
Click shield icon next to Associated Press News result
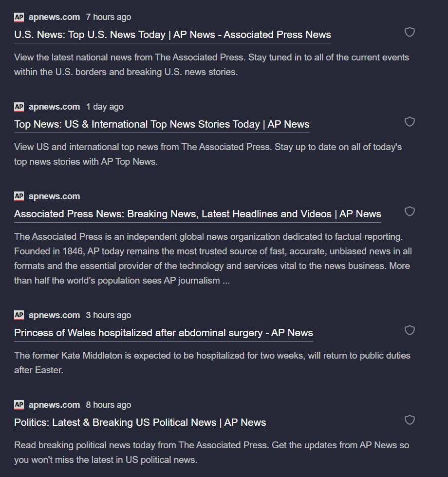tap(410, 211)
